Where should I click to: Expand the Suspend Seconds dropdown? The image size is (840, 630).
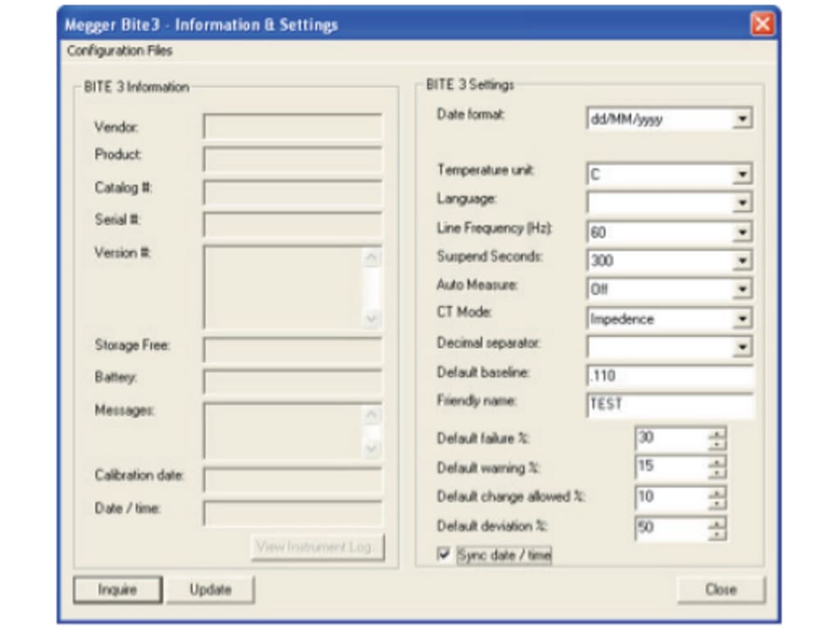(x=742, y=260)
